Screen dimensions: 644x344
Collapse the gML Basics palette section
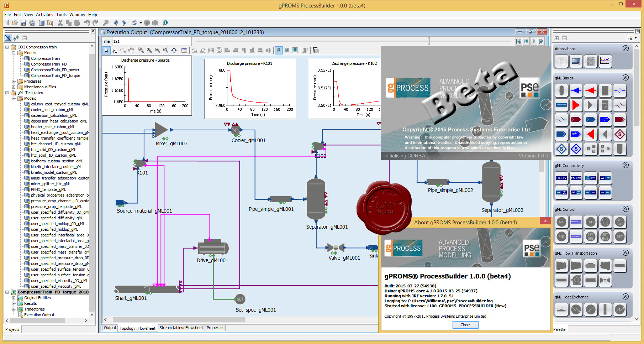pos(625,78)
